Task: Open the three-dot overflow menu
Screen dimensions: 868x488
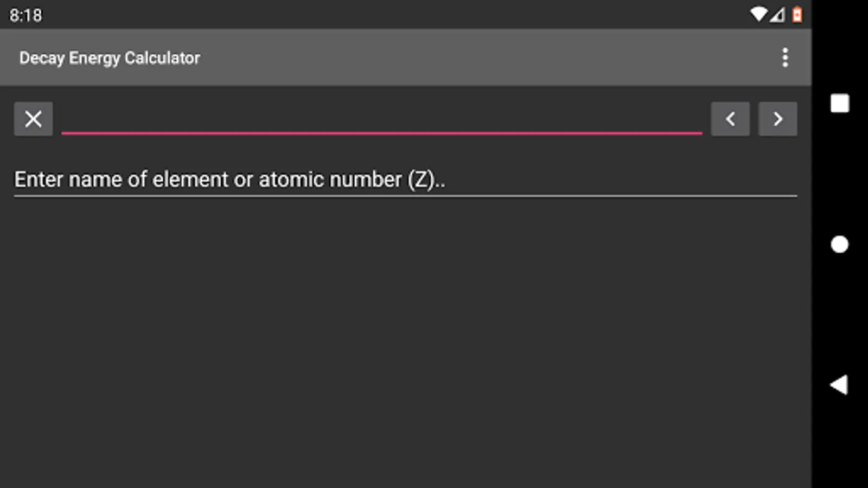Action: pos(784,57)
